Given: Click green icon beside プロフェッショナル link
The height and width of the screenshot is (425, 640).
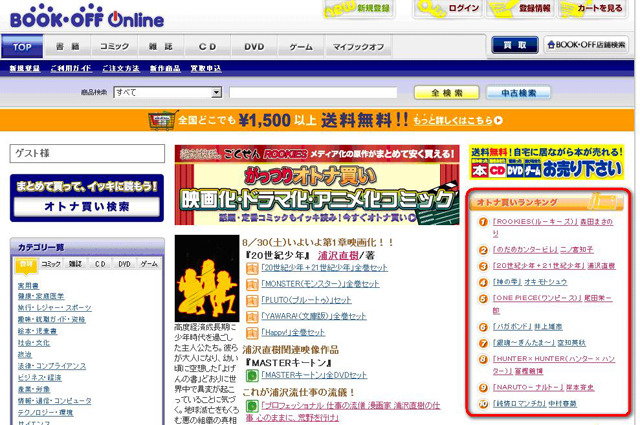Looking at the screenshot, I should [252, 406].
